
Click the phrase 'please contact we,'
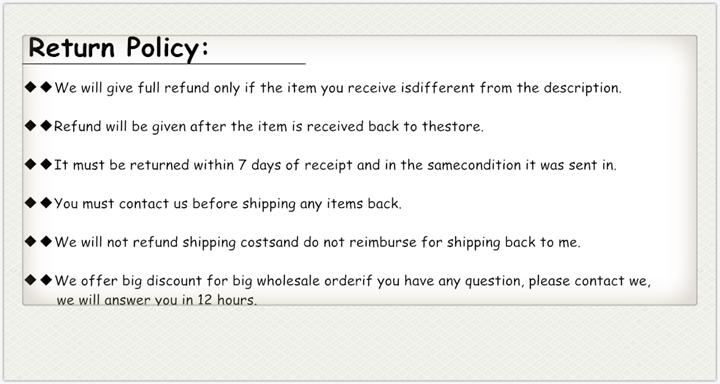coord(589,281)
